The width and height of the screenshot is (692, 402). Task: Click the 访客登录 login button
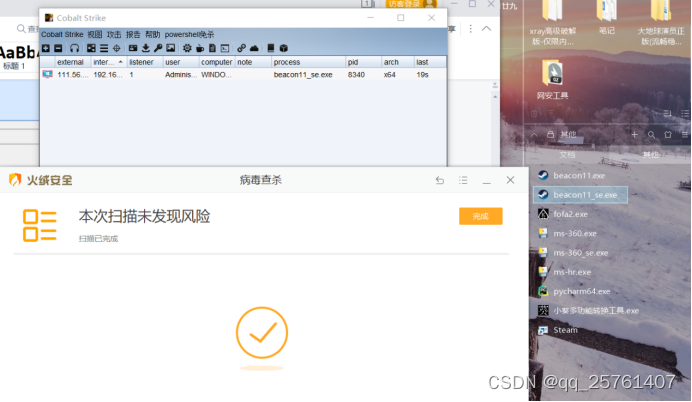[411, 4]
